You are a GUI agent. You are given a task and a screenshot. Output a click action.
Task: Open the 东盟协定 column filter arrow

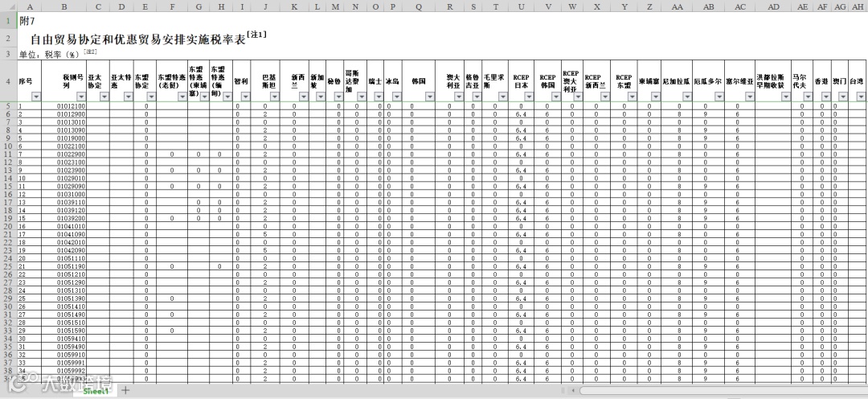pyautogui.click(x=151, y=97)
